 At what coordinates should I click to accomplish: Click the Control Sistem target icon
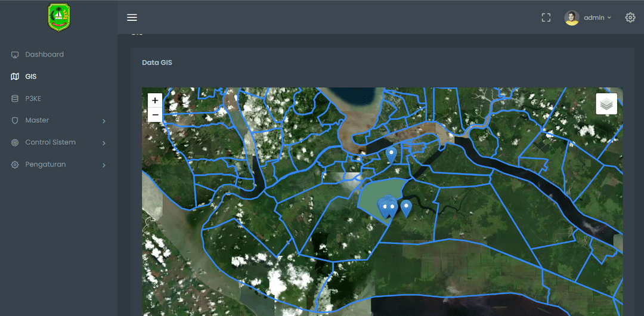pyautogui.click(x=15, y=142)
